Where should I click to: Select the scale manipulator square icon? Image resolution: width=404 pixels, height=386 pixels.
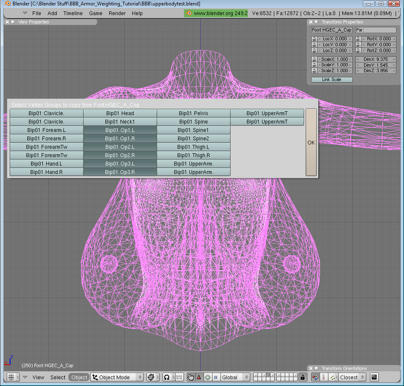215,377
